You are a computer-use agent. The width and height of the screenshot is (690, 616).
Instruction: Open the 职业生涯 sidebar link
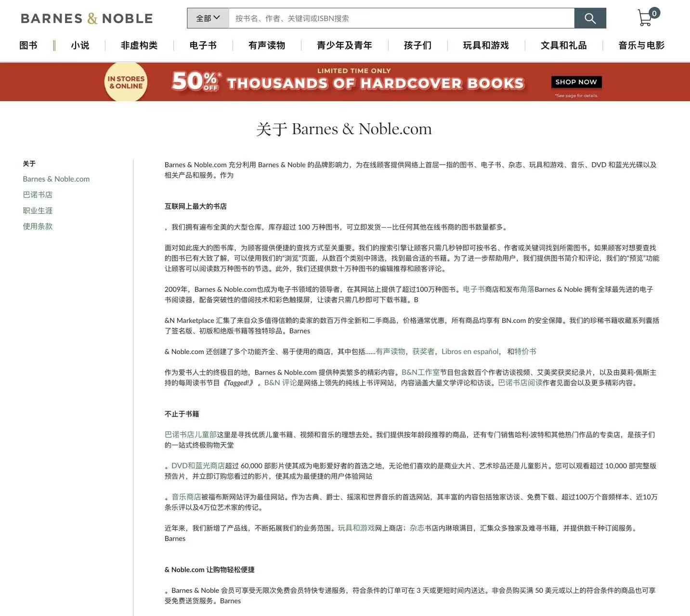[38, 210]
